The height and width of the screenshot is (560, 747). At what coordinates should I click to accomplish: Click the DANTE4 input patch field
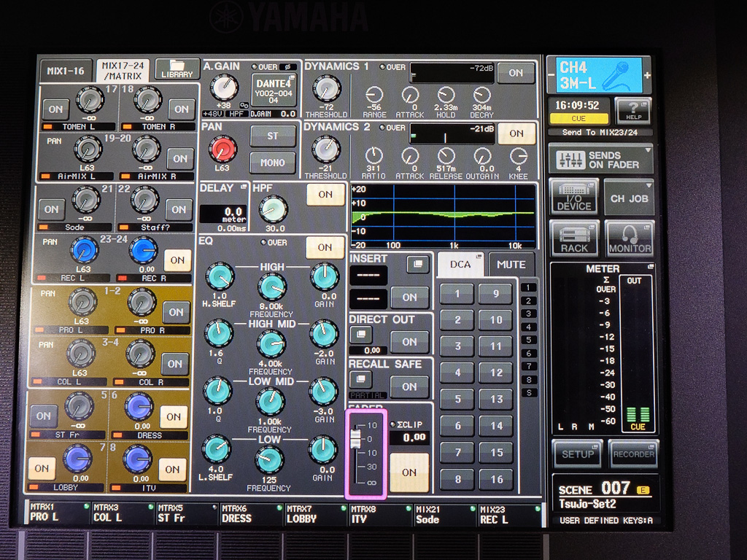(x=272, y=90)
